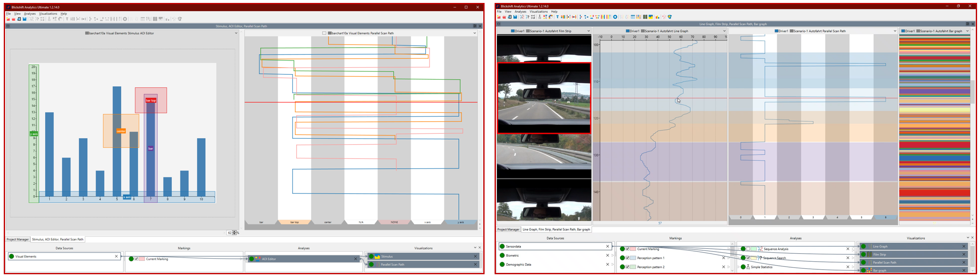Open the Autofahrt Line Graph header dropdown
980x278 pixels.
[x=724, y=31]
